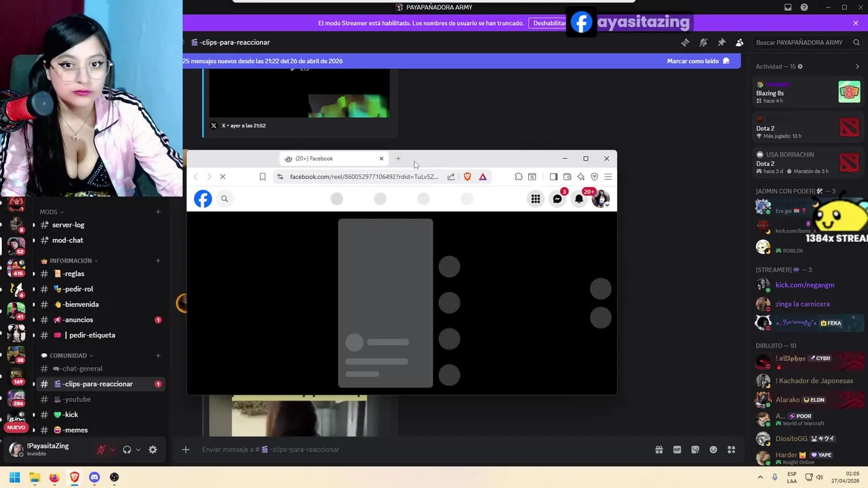
Task: Add channel to MODS category
Action: coord(158,212)
